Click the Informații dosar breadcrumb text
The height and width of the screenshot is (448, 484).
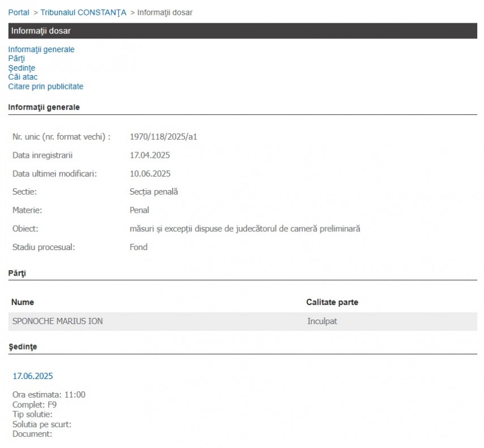165,12
